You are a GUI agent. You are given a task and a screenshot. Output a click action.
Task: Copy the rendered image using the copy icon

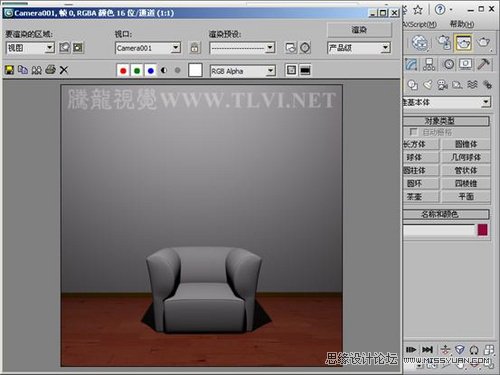(23, 70)
